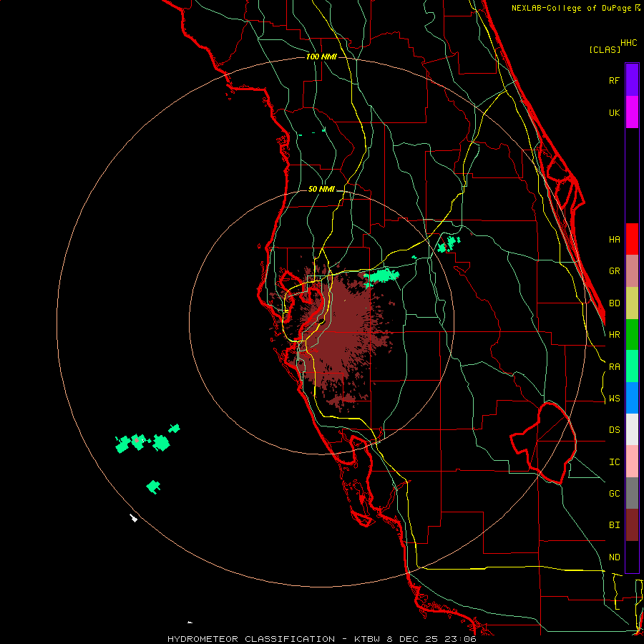
Task: Click the "GC" legend label
Action: (x=614, y=494)
